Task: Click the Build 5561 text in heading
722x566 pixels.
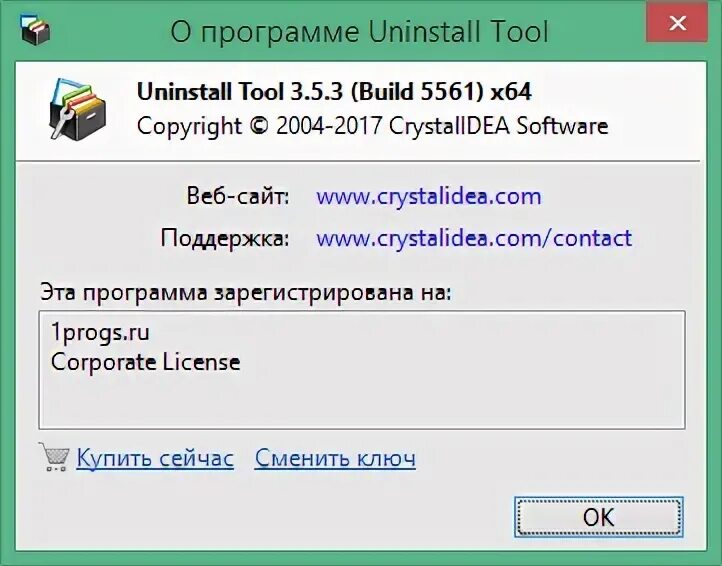Action: pos(417,92)
